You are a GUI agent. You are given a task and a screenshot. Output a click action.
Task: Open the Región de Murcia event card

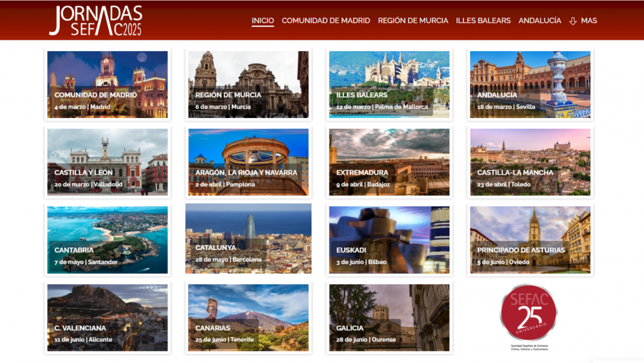pos(248,84)
